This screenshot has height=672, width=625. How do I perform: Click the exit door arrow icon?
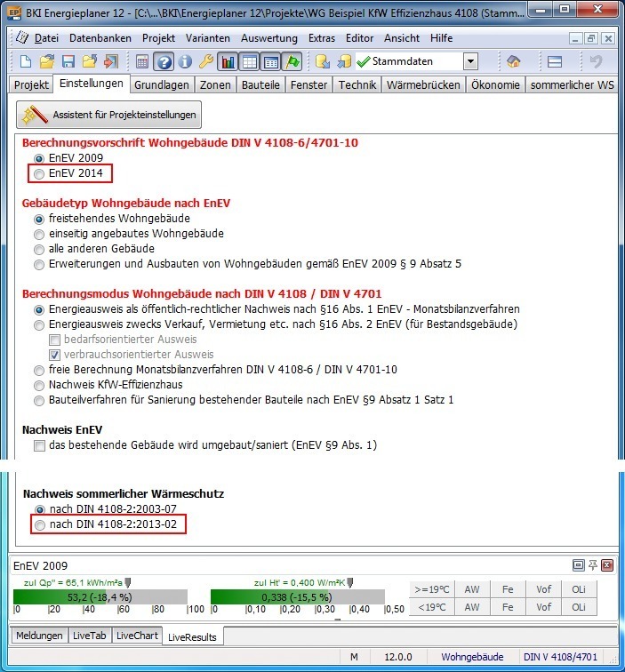(110, 61)
